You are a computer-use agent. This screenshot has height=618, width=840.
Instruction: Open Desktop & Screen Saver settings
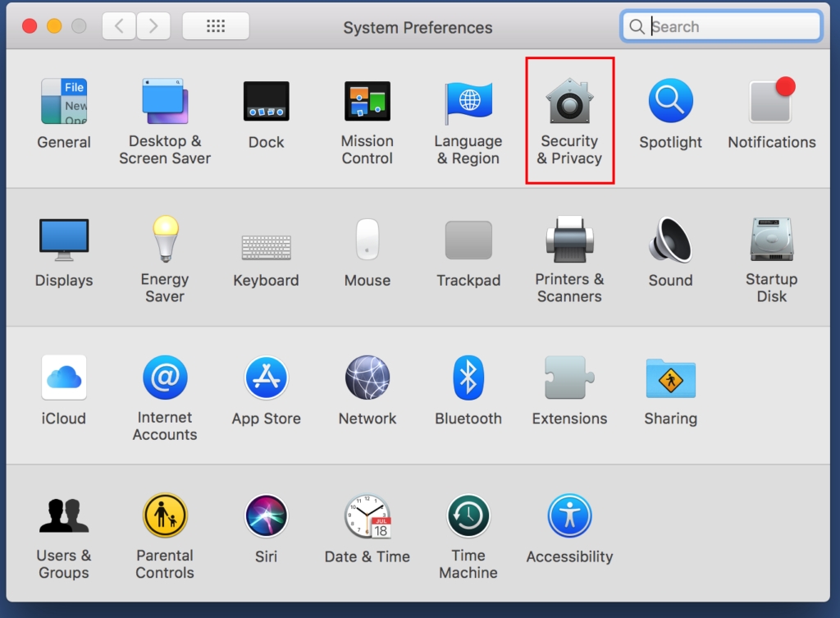[x=165, y=102]
